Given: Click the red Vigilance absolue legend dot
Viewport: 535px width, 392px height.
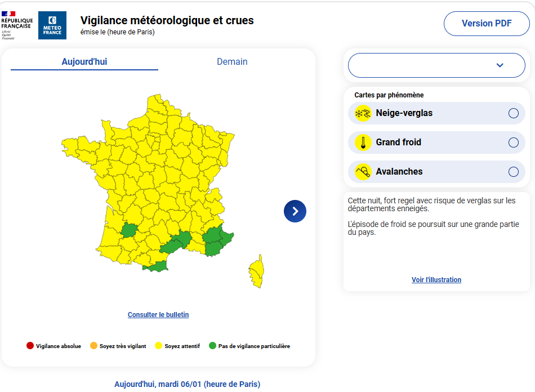Looking at the screenshot, I should click(30, 346).
